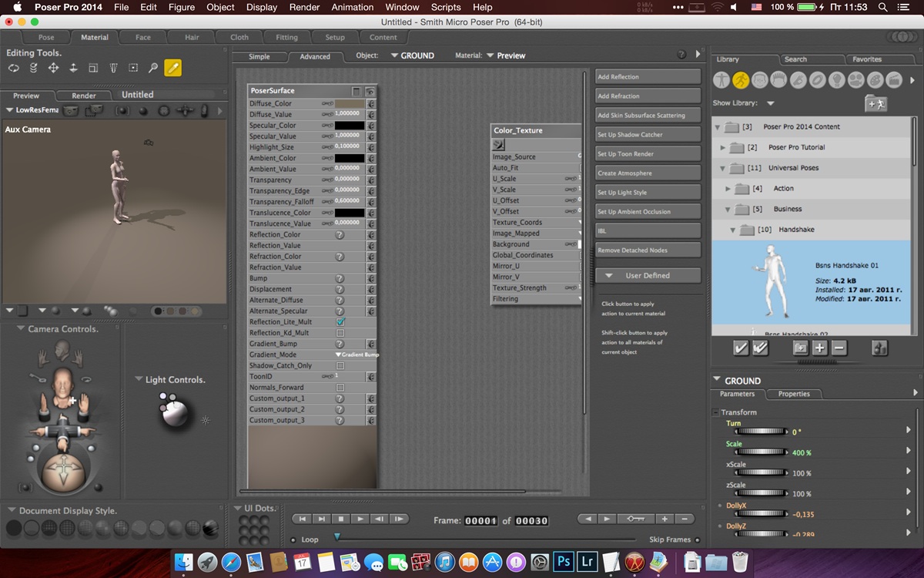Image resolution: width=924 pixels, height=578 pixels.
Task: Toggle the Loop radio dot
Action: click(293, 540)
